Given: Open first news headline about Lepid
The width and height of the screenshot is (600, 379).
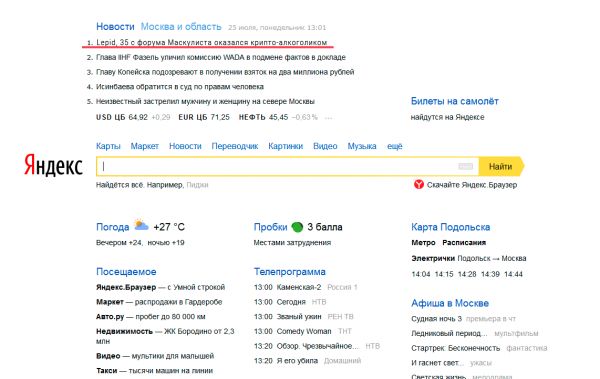Looking at the screenshot, I should (211, 42).
